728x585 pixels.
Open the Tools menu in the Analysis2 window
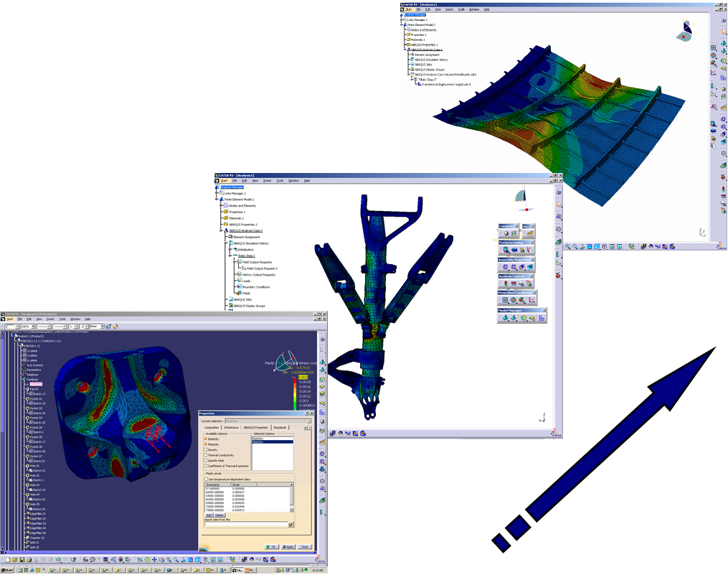[x=62, y=319]
